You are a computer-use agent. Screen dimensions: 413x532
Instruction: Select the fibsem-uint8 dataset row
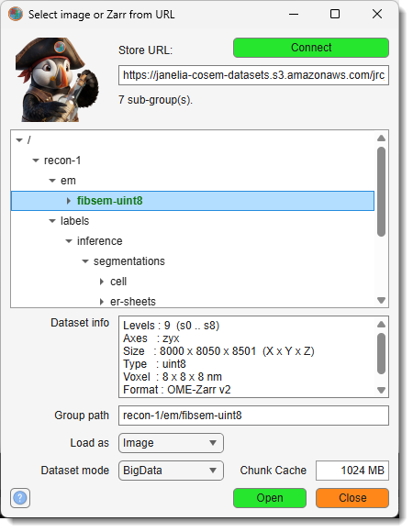(193, 201)
